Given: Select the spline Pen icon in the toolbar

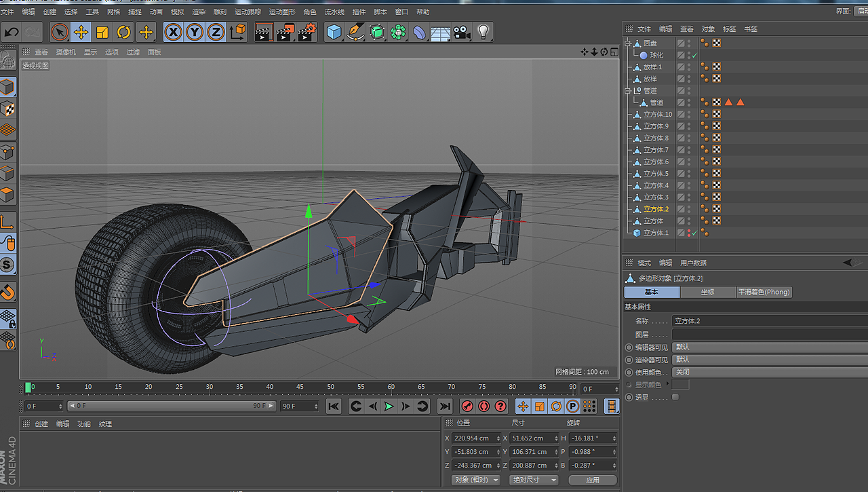Looking at the screenshot, I should 355,32.
